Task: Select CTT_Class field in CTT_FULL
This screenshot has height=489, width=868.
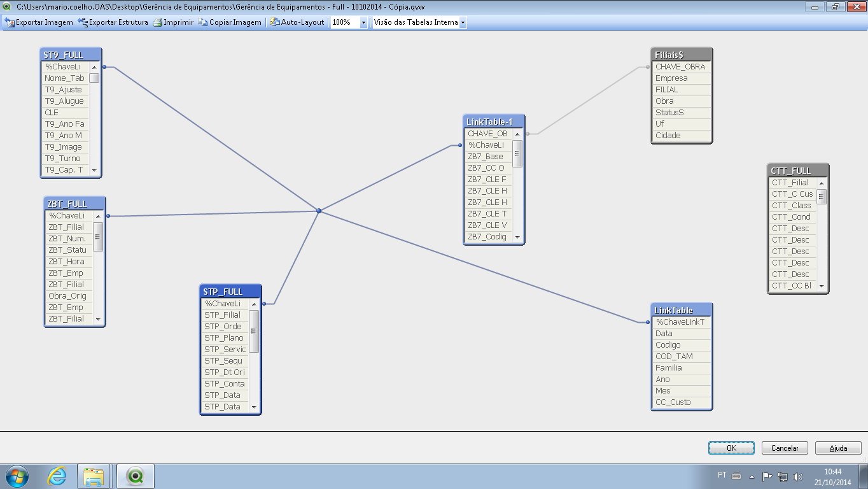Action: tap(792, 206)
